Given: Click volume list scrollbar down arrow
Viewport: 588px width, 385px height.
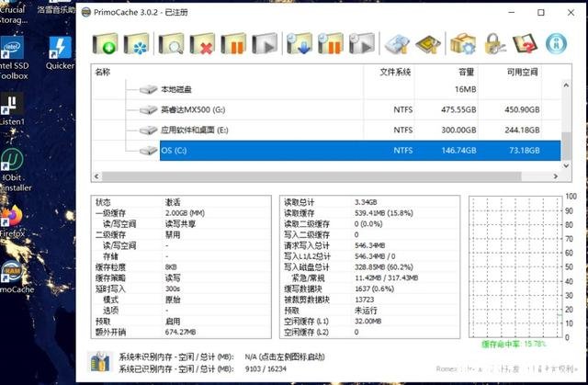Looking at the screenshot, I should tap(566, 165).
